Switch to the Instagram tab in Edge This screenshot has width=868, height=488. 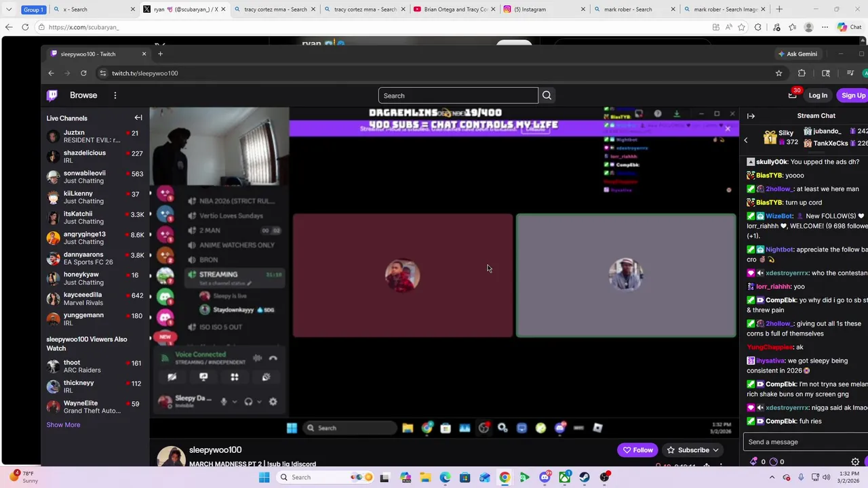(544, 9)
